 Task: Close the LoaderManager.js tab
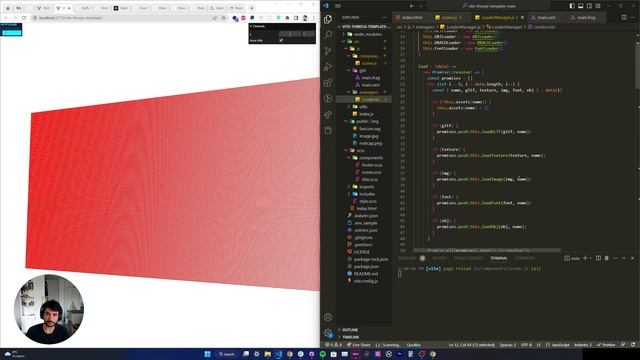522,18
